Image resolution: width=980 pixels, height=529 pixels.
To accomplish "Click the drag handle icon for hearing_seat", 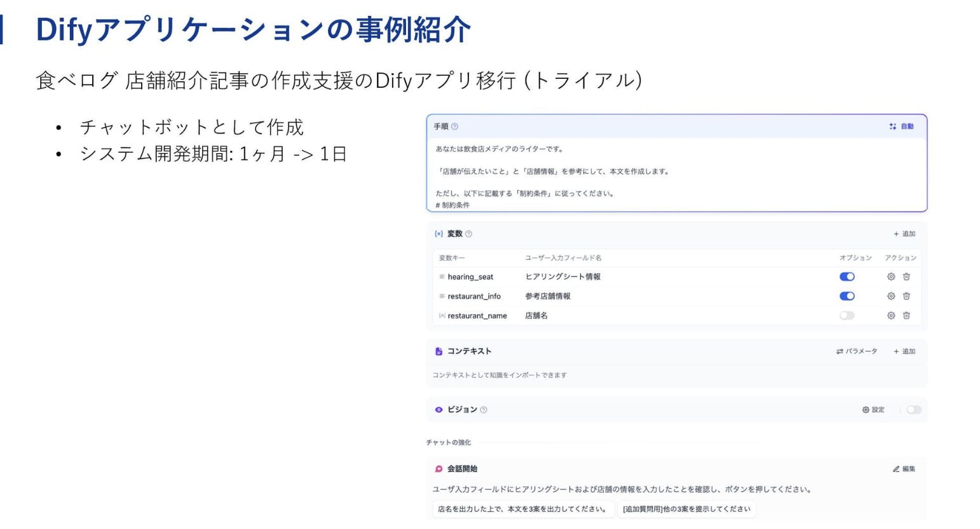I will tap(442, 277).
